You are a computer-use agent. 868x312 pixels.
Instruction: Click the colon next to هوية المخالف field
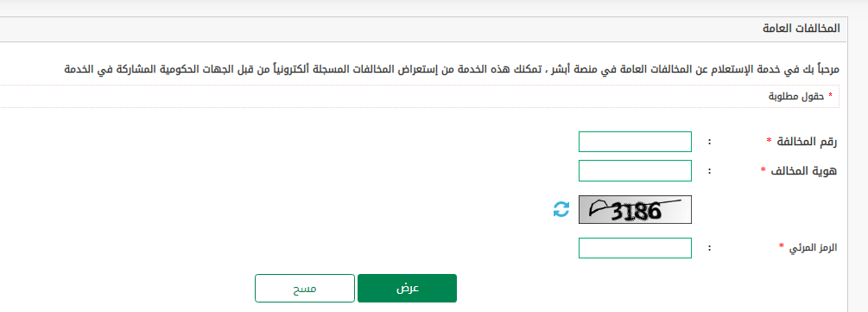pyautogui.click(x=709, y=171)
